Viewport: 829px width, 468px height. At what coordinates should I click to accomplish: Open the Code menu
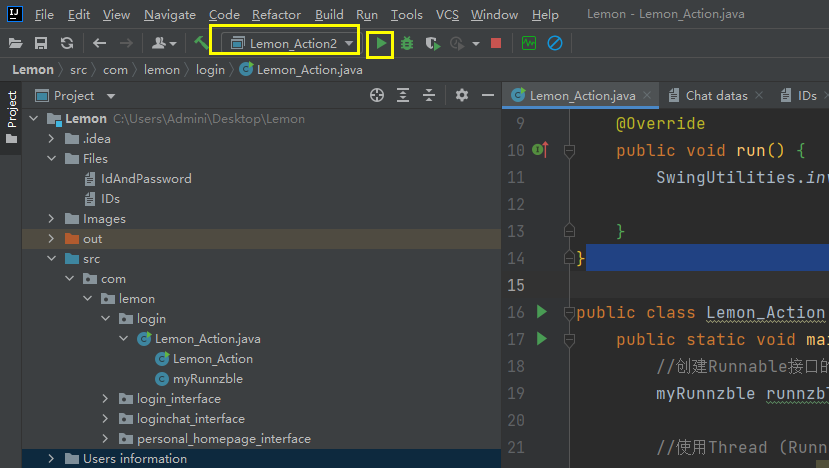224,15
